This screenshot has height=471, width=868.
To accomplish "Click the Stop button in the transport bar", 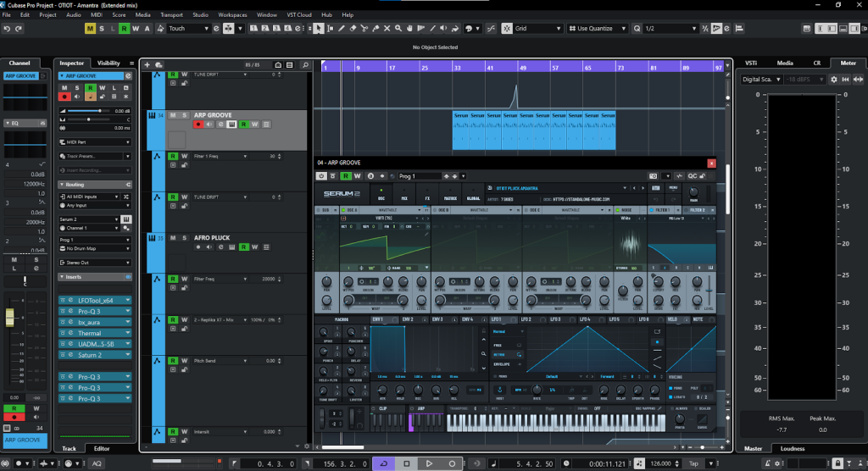I will pos(407,463).
